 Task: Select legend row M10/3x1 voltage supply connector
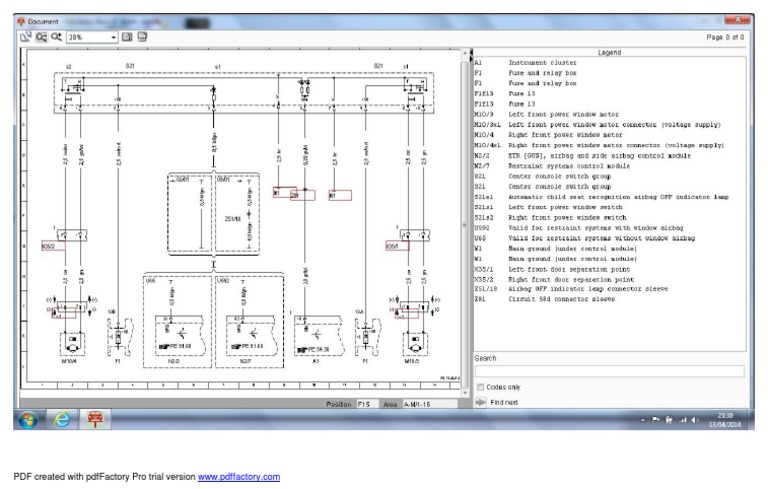pyautogui.click(x=609, y=124)
